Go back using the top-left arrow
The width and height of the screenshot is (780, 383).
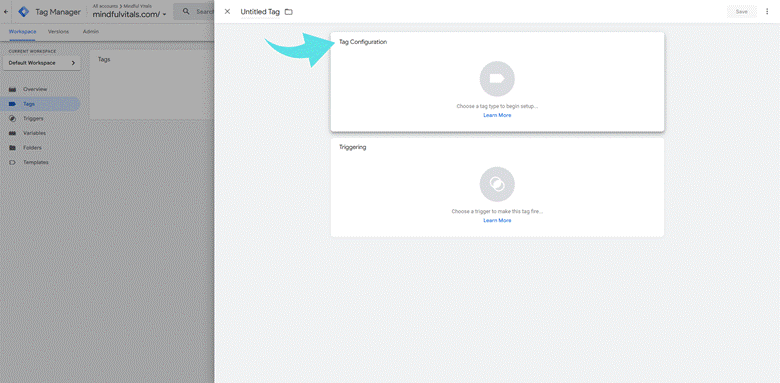coord(5,11)
